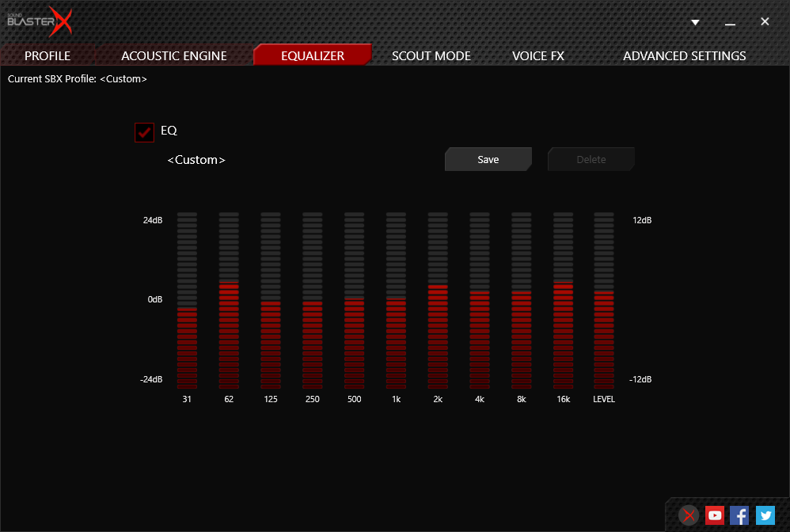Viewport: 790px width, 532px height.
Task: Open the YouTube social link icon
Action: (x=715, y=515)
